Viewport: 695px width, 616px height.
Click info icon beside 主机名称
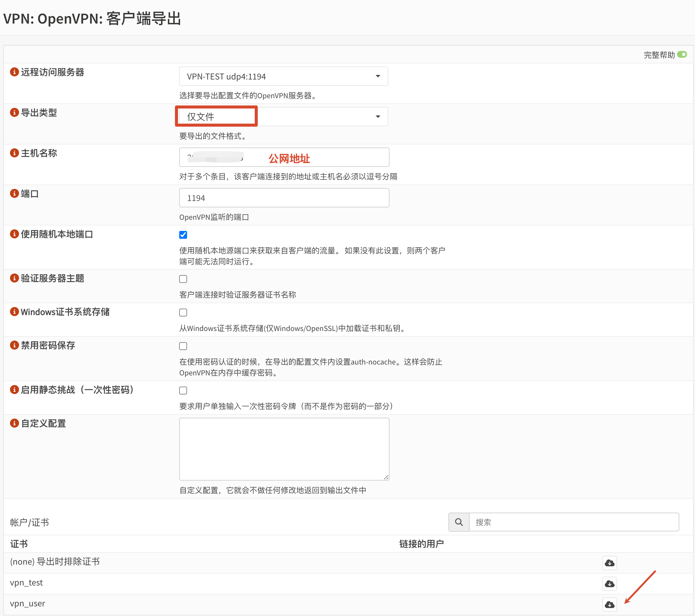click(x=14, y=153)
